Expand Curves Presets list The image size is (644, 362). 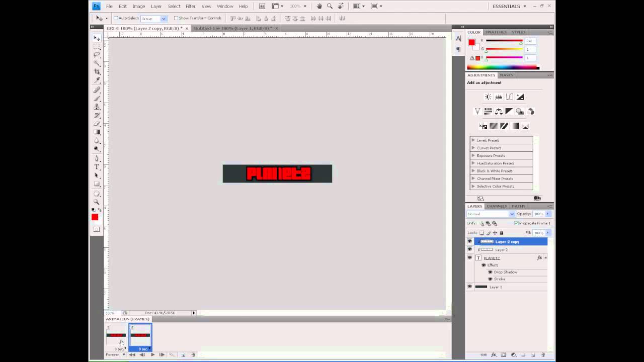(x=473, y=148)
